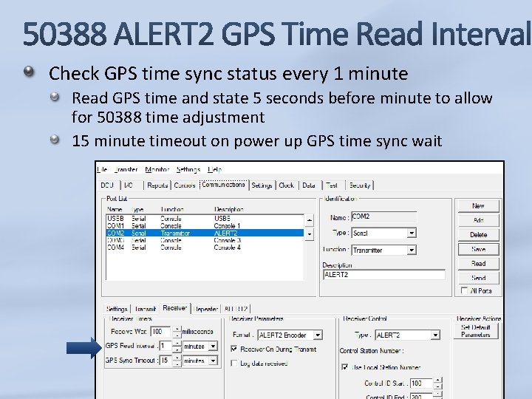The image size is (532, 399).
Task: Click the Send button
Action: tap(478, 278)
